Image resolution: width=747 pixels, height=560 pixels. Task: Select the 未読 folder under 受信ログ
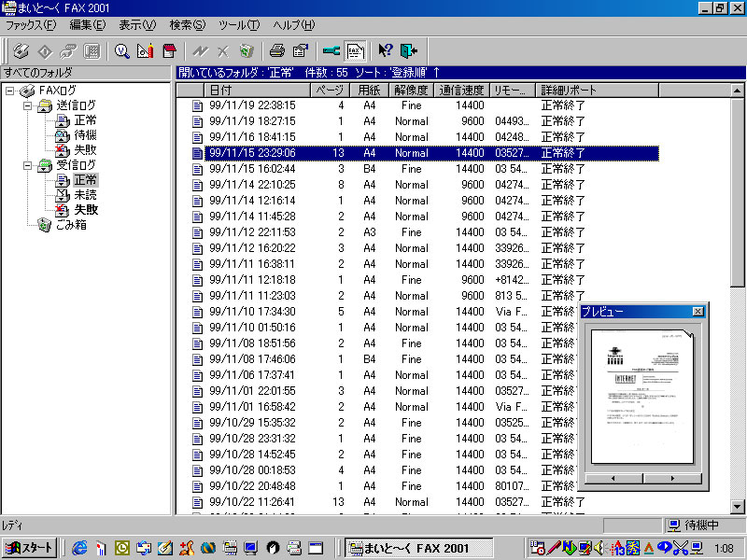pos(85,195)
